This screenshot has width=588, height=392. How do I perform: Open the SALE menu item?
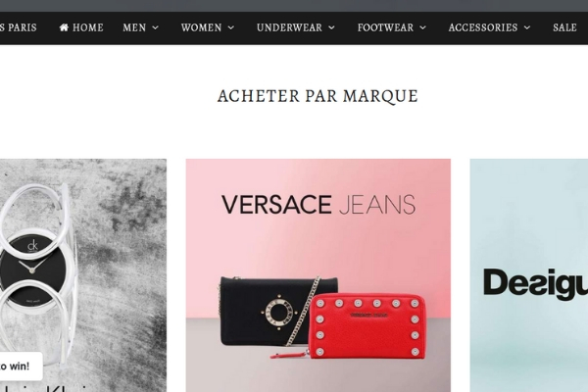[564, 27]
